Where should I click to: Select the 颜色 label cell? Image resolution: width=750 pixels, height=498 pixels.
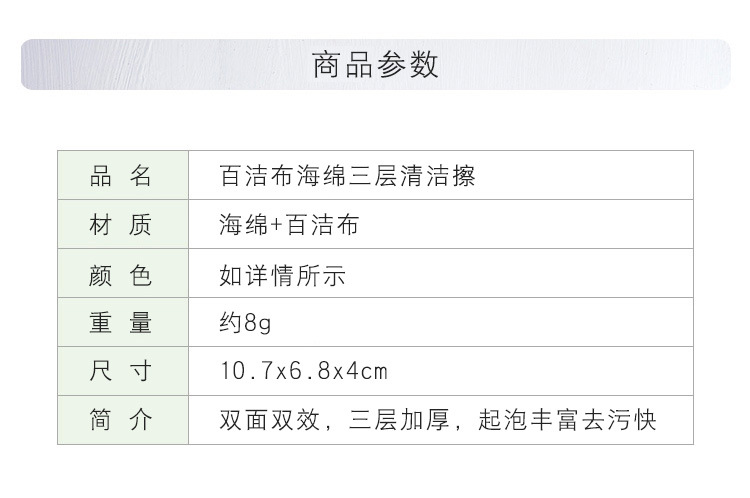(122, 275)
